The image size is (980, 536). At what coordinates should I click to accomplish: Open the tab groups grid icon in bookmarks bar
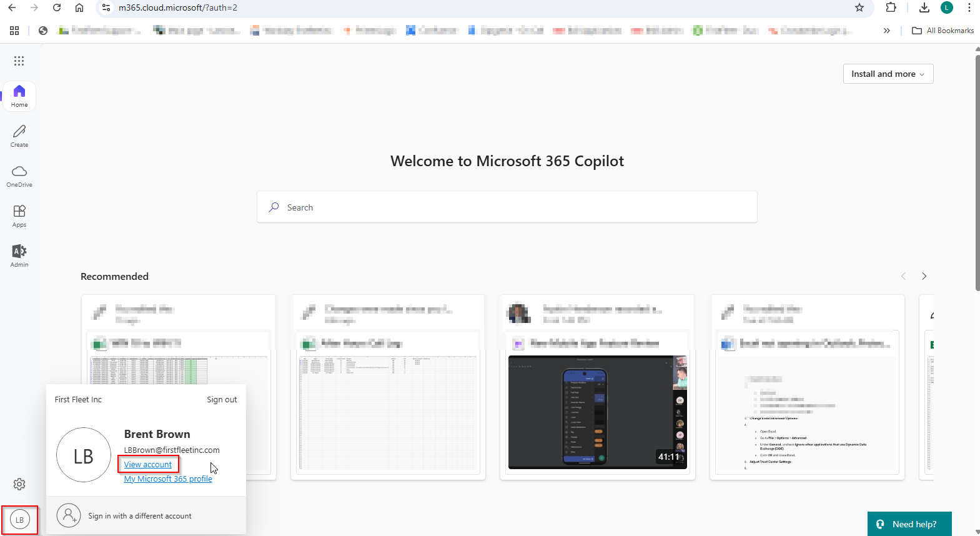14,30
